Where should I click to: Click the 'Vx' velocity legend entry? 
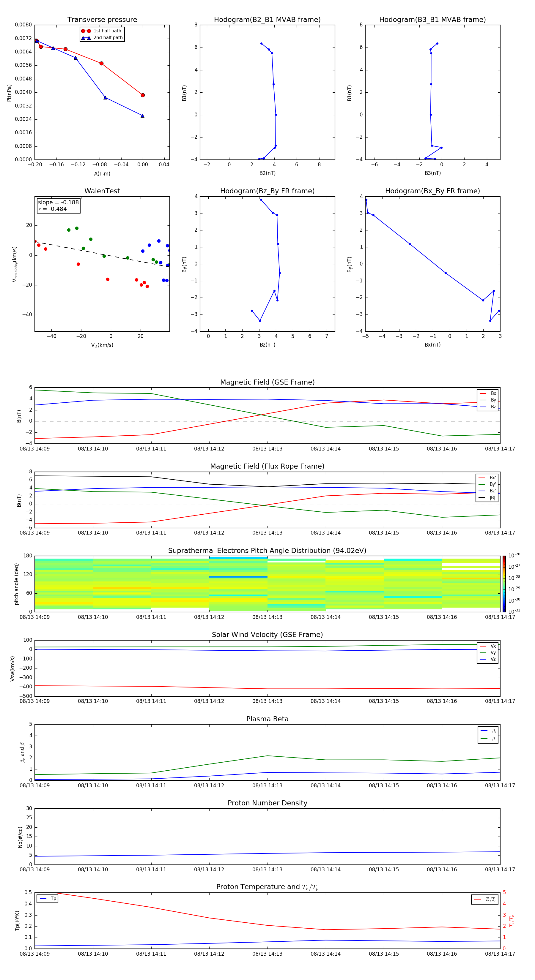pos(488,647)
